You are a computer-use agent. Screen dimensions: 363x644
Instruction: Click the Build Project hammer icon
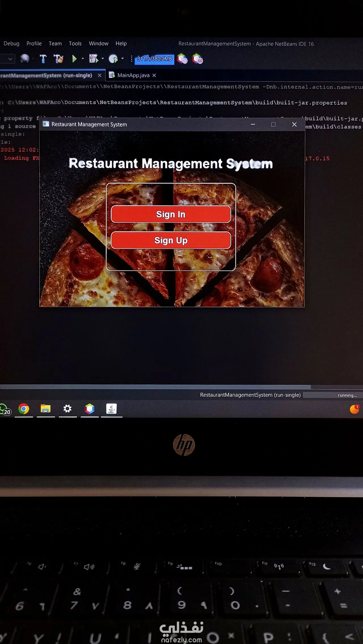tap(43, 59)
